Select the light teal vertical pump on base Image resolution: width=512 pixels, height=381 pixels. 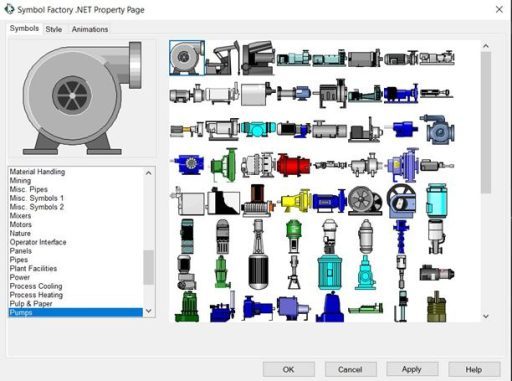(x=365, y=273)
